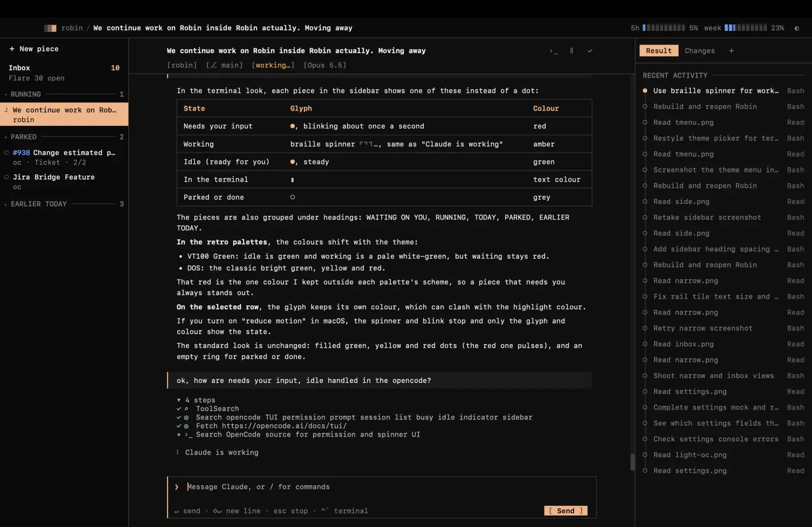
Task: Click the magnifier icon next to ToolSearch step
Action: point(186,409)
